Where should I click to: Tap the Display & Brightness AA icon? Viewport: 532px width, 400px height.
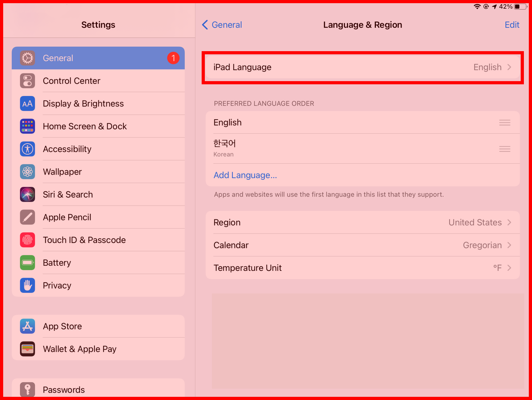[x=27, y=104]
